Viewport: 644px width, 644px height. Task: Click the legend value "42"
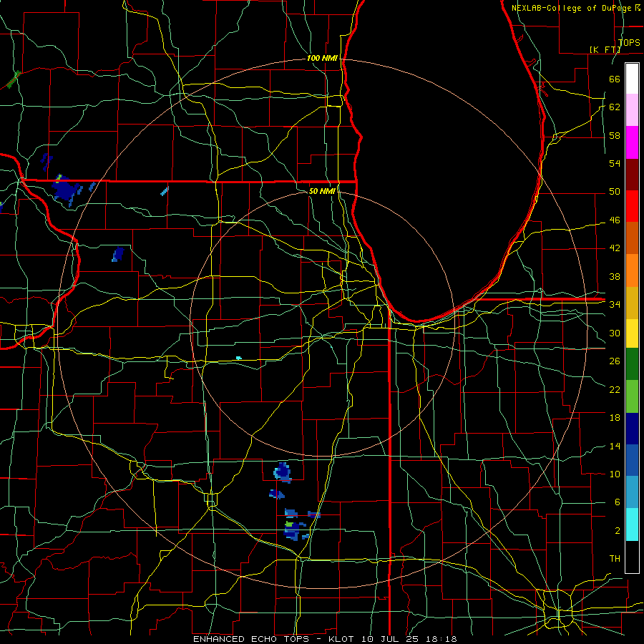click(x=615, y=248)
